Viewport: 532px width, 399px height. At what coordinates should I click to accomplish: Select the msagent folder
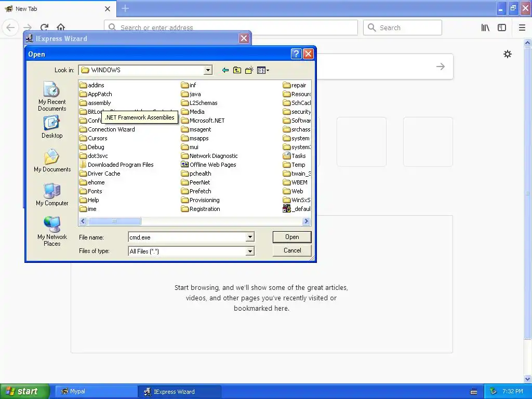pyautogui.click(x=196, y=129)
